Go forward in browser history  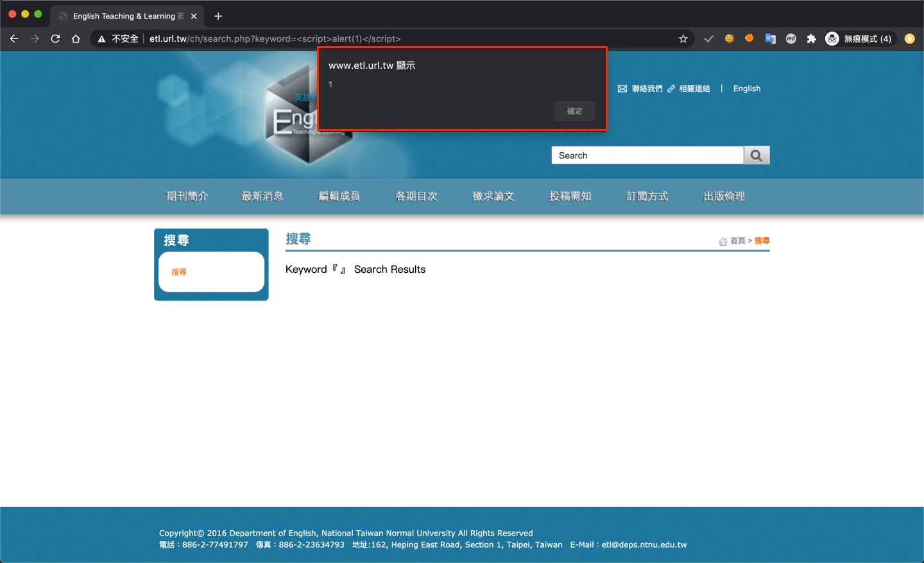(35, 39)
